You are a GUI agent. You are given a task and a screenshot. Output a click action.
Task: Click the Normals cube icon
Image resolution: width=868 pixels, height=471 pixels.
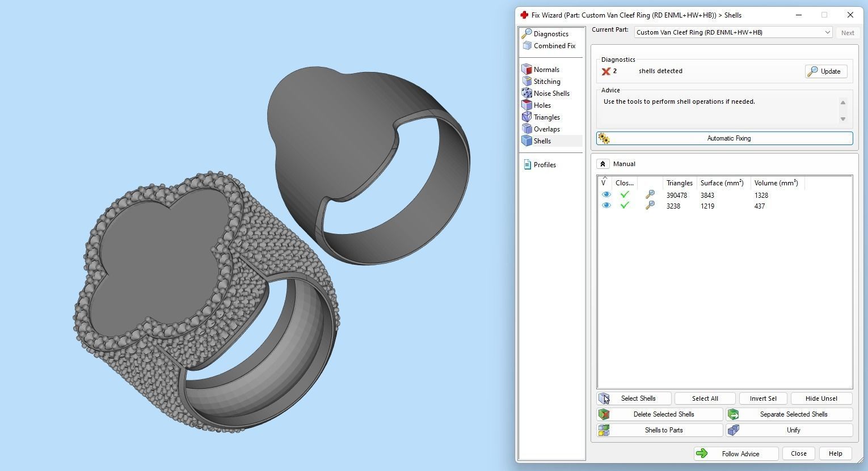526,70
